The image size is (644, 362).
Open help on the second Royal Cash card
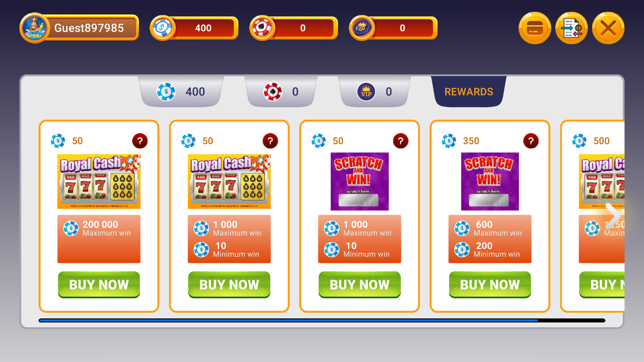coord(270,141)
